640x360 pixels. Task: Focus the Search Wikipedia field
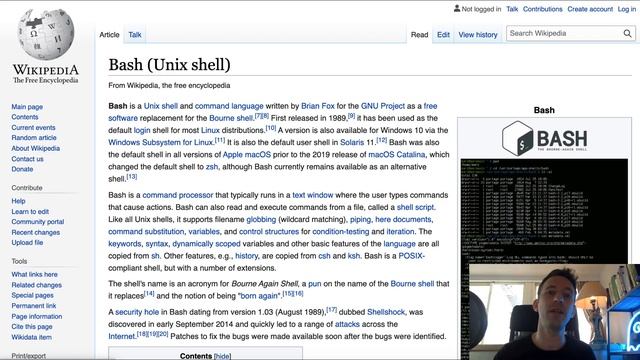click(x=565, y=33)
